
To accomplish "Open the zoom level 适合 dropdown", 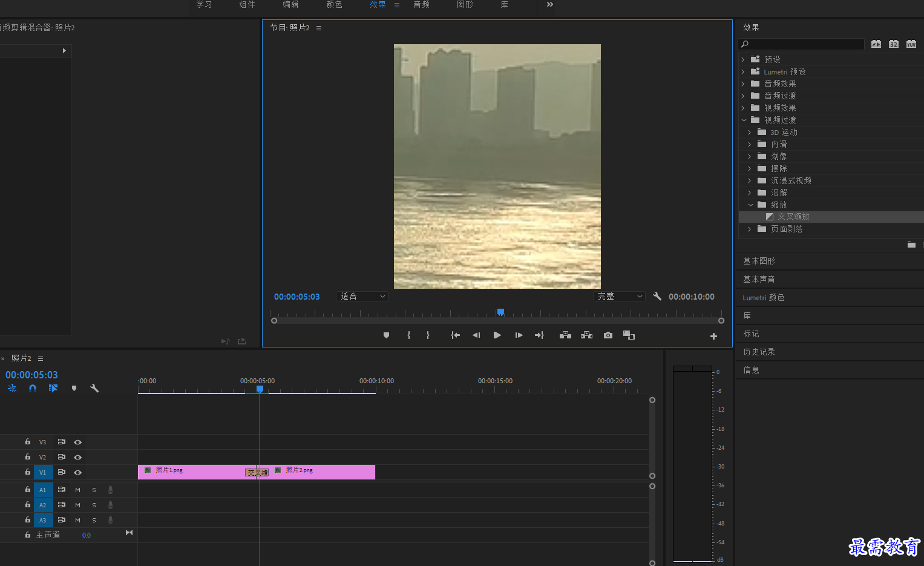I will point(362,296).
